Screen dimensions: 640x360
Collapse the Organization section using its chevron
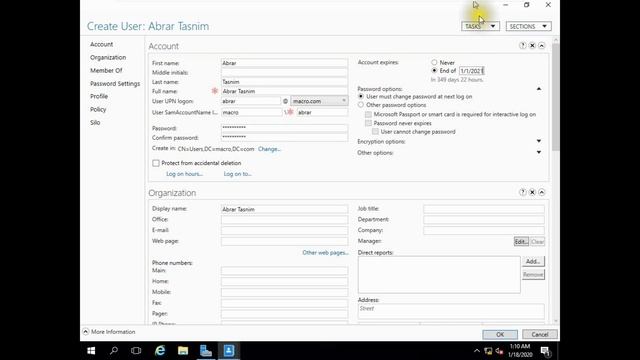(542, 192)
